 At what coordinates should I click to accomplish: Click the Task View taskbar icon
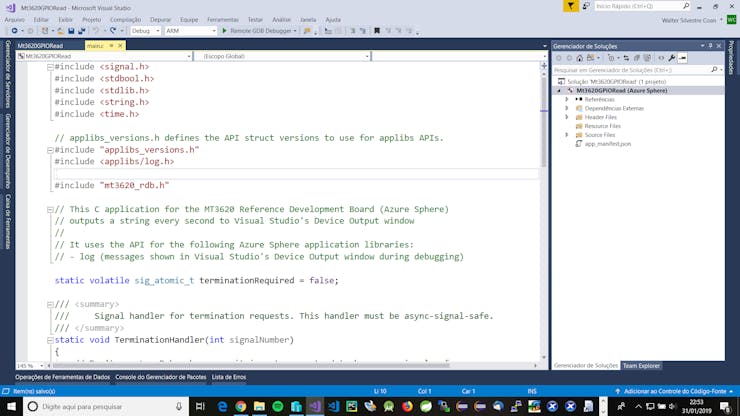[200, 407]
